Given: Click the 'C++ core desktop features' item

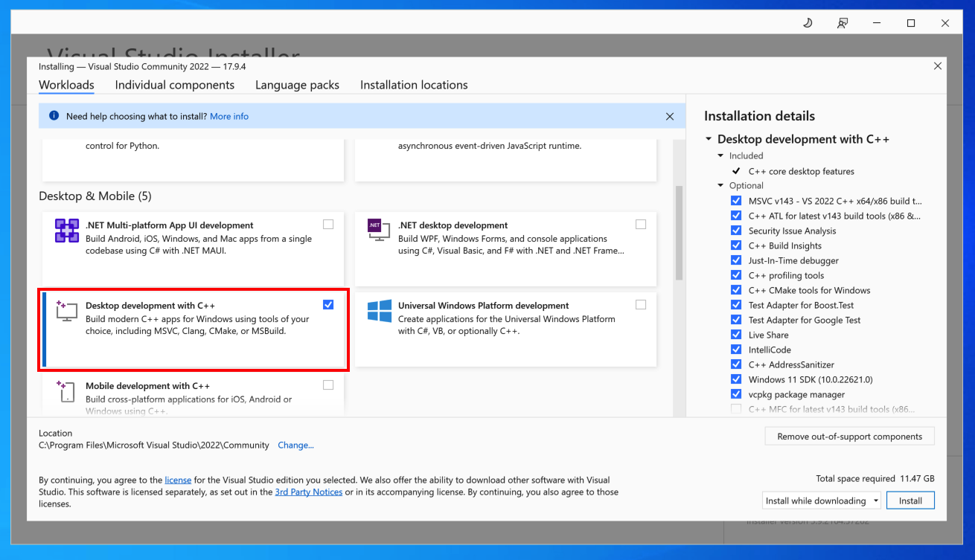Looking at the screenshot, I should (802, 171).
